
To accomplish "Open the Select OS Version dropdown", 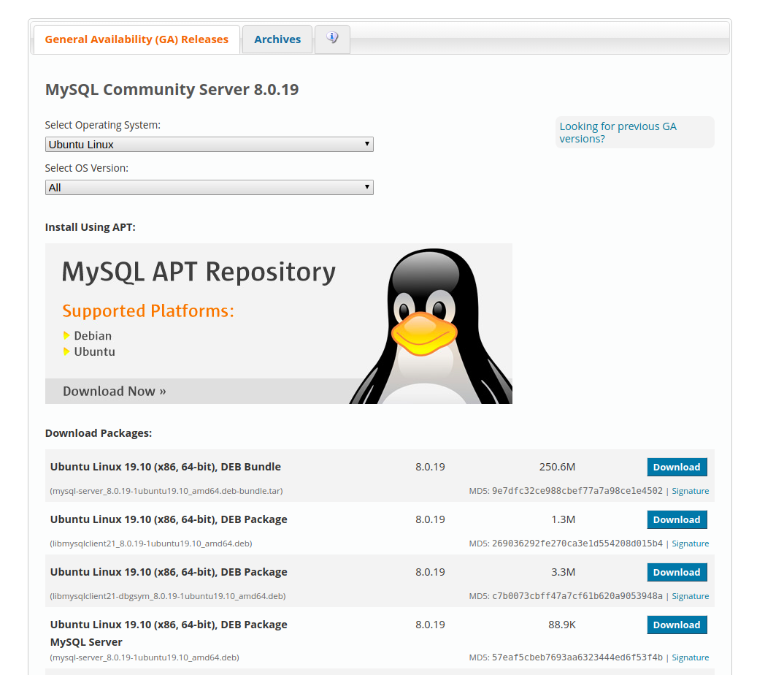I will pos(209,187).
